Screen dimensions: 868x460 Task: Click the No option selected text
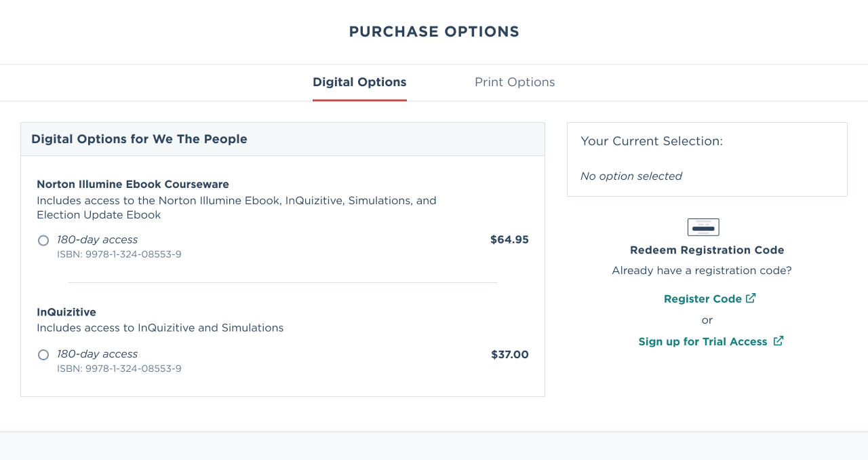[x=631, y=176]
